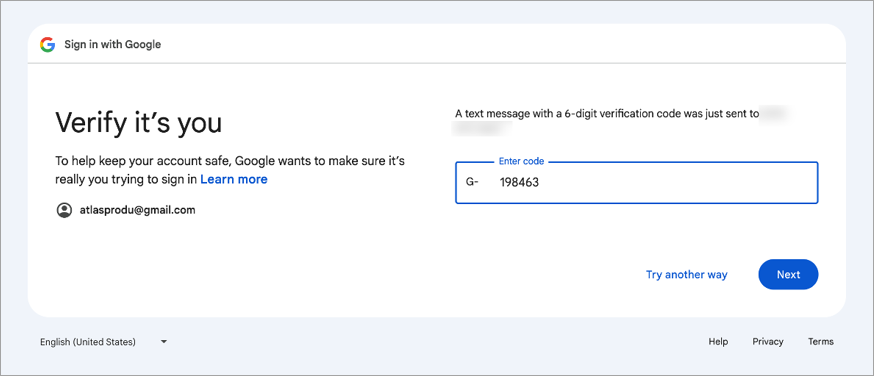Click the Next button

point(788,274)
